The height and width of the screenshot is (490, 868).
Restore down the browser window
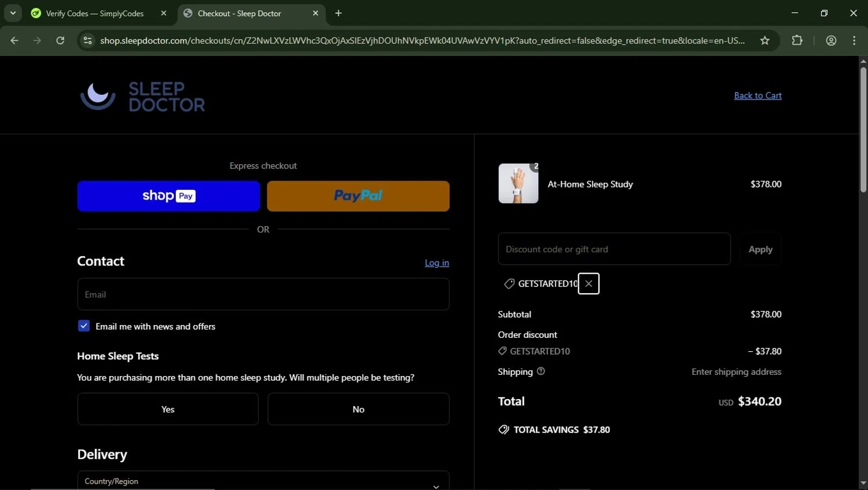coord(824,13)
